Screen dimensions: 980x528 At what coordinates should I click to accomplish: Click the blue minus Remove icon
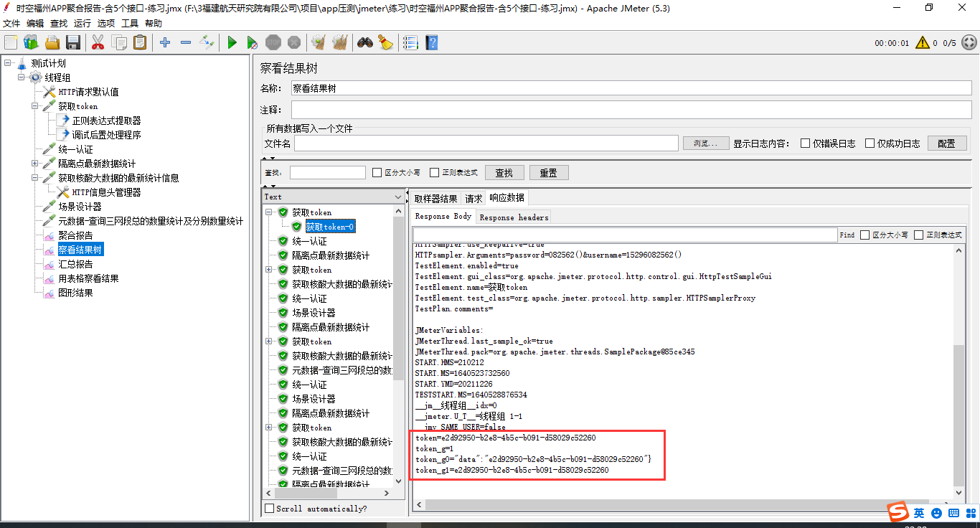click(186, 42)
